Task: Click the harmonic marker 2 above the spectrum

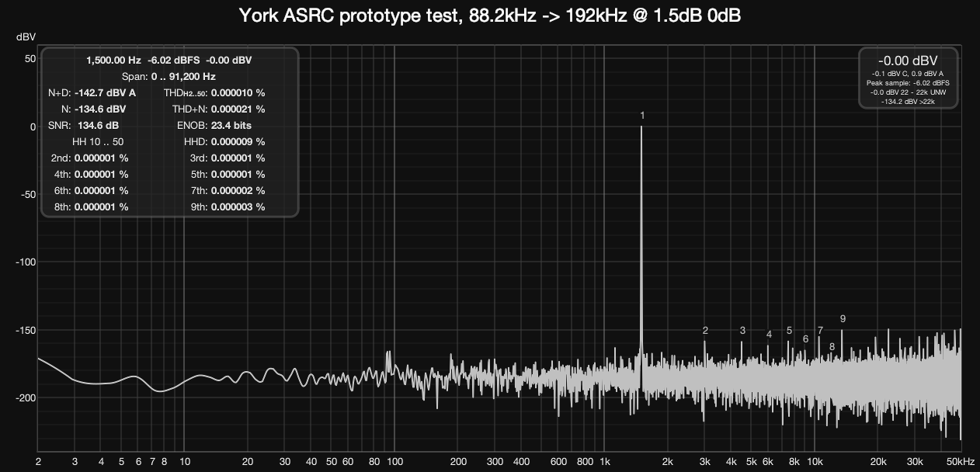Action: pos(705,331)
